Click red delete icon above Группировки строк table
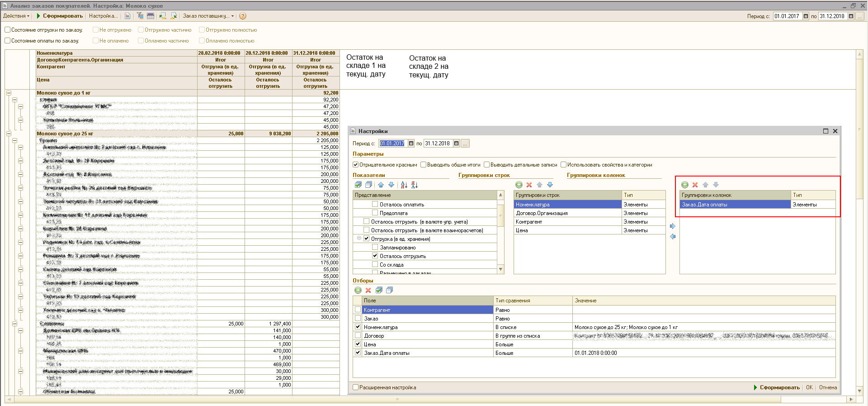Image resolution: width=868 pixels, height=406 pixels. (x=529, y=185)
